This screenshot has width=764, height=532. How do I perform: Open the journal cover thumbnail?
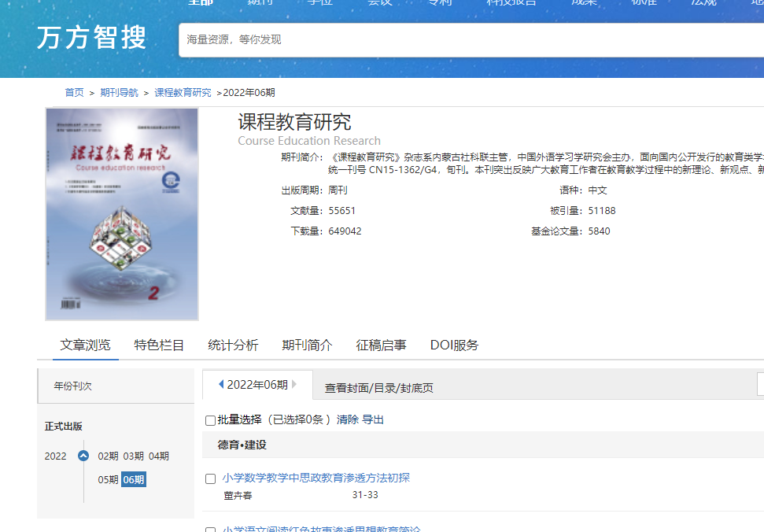tap(122, 214)
